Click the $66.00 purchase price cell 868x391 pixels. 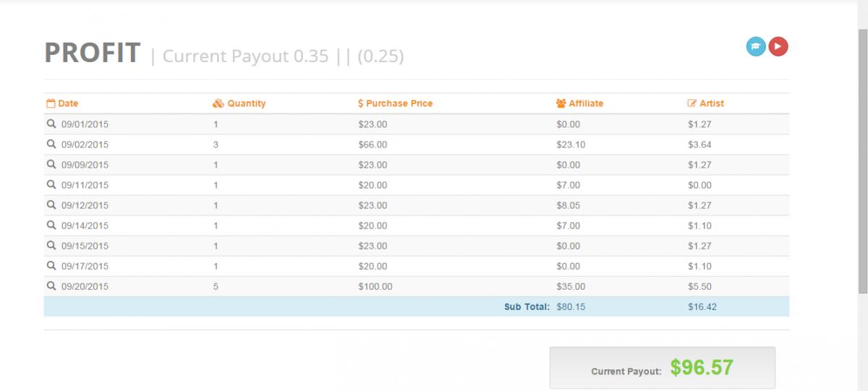coord(373,145)
